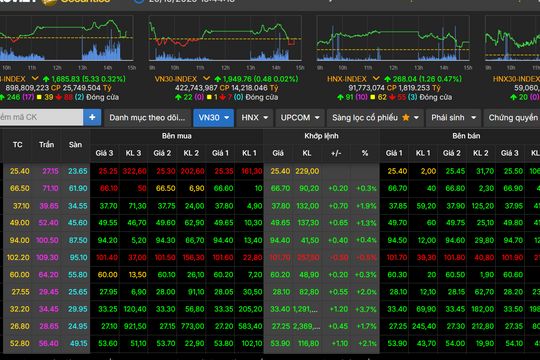Click the Bên bán header
This screenshot has width=540, height=360.
[x=466, y=136]
